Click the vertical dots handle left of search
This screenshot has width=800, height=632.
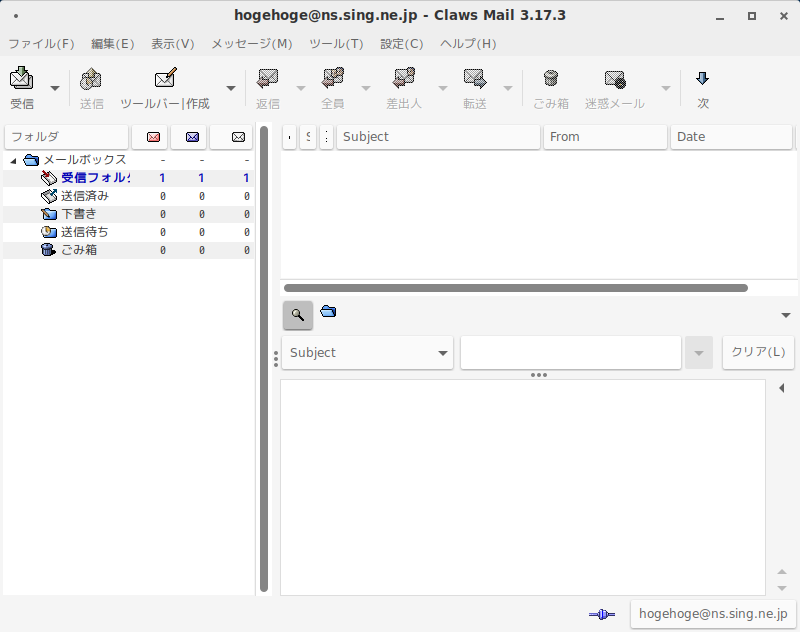tap(276, 359)
